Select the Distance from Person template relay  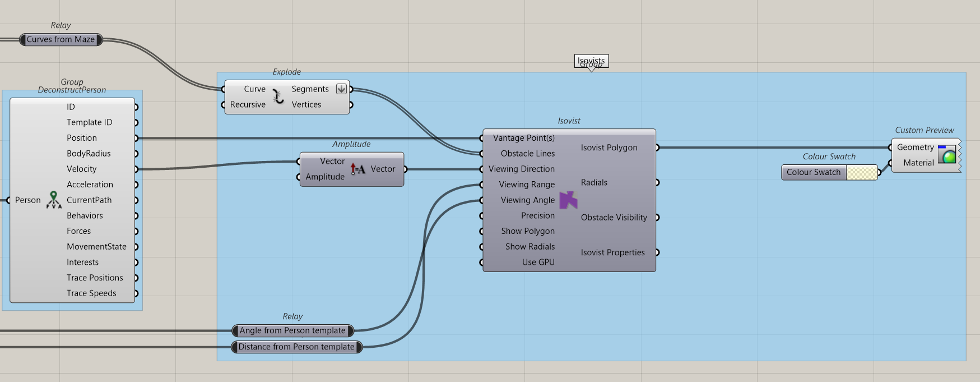point(296,347)
